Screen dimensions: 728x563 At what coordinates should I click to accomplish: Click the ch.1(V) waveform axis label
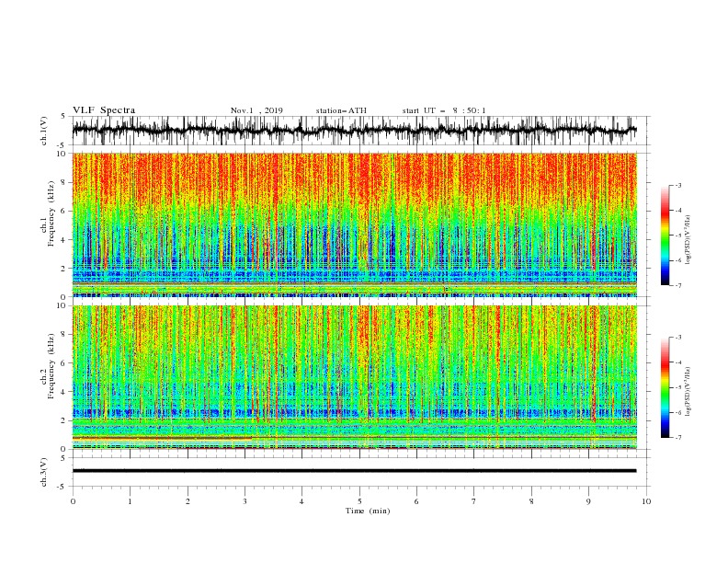click(x=44, y=131)
